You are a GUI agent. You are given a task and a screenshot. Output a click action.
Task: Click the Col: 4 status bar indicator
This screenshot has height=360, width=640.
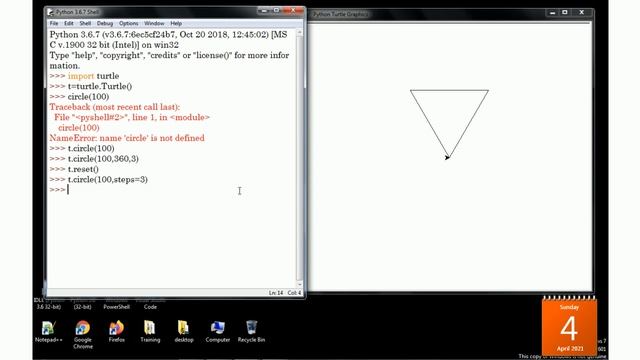294,293
